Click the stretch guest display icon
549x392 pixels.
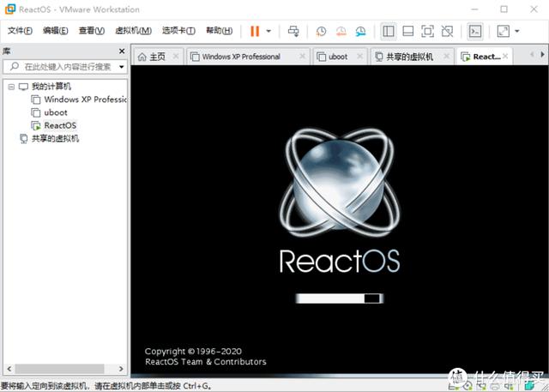504,31
